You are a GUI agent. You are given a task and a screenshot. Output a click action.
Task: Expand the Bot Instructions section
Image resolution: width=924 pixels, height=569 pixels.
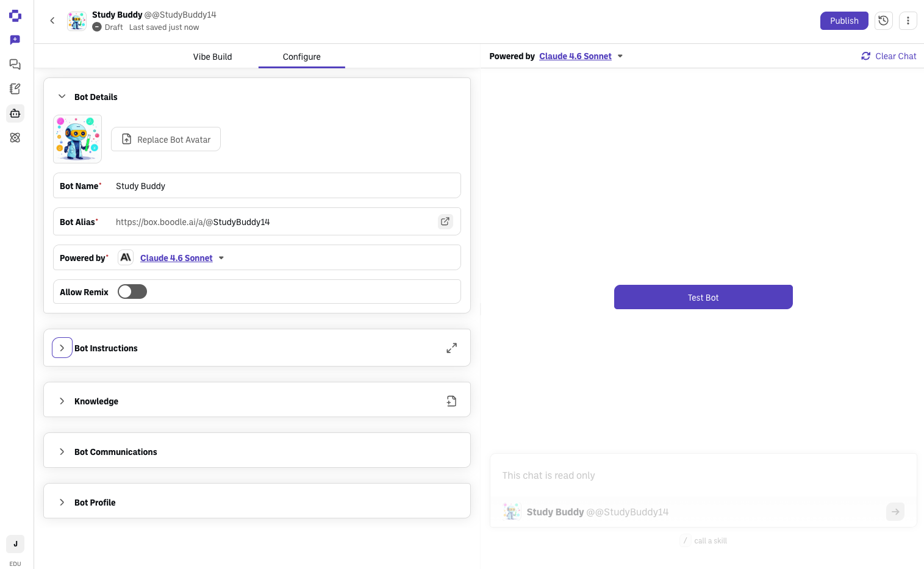62,348
